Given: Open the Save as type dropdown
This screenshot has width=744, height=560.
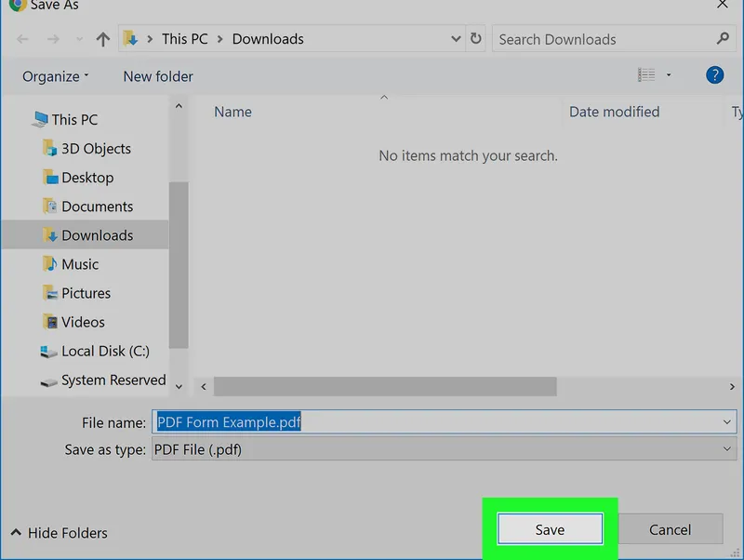Looking at the screenshot, I should click(x=727, y=449).
